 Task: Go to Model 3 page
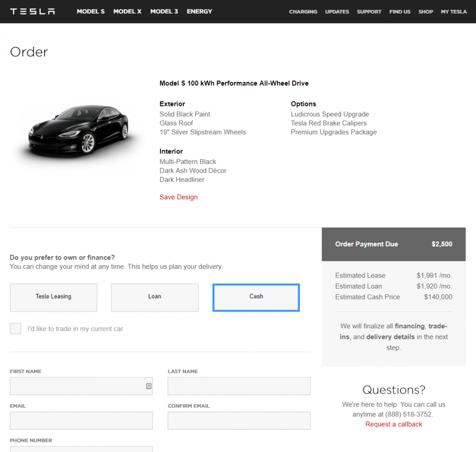tap(164, 11)
